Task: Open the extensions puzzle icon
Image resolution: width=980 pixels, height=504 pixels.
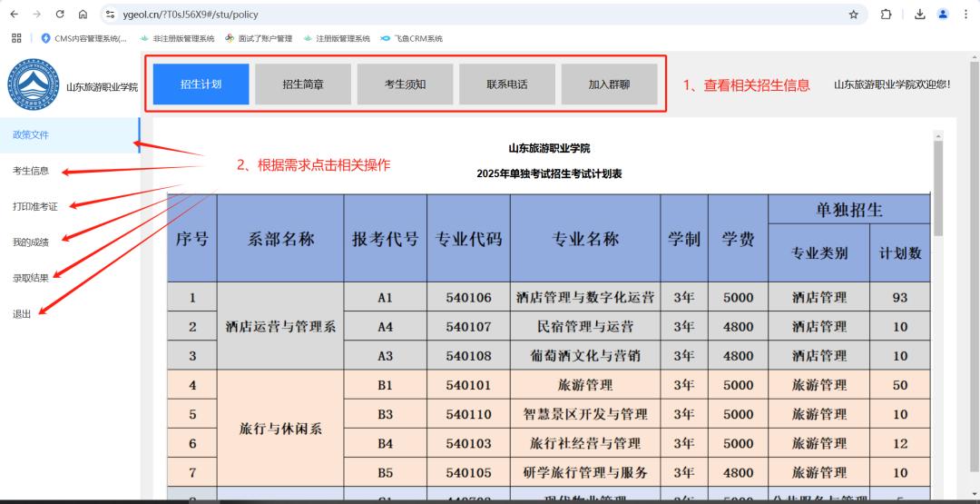Action: click(x=886, y=15)
